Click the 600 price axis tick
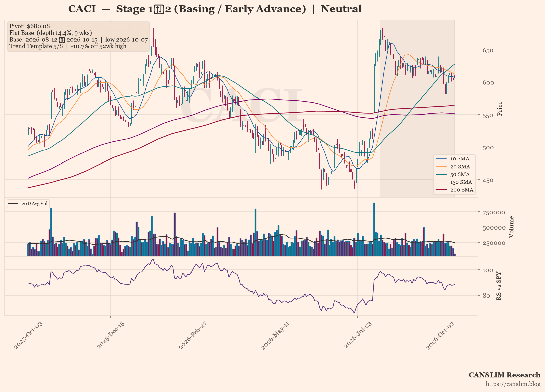 [488, 83]
